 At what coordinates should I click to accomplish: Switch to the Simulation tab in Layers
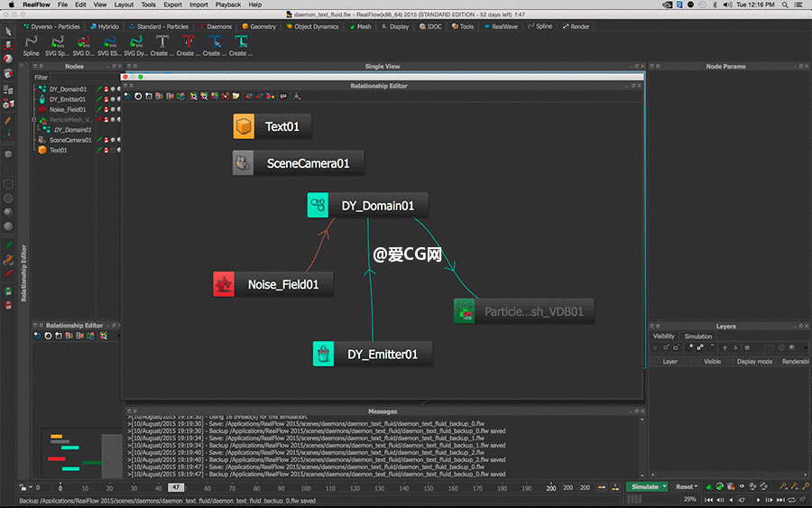698,337
